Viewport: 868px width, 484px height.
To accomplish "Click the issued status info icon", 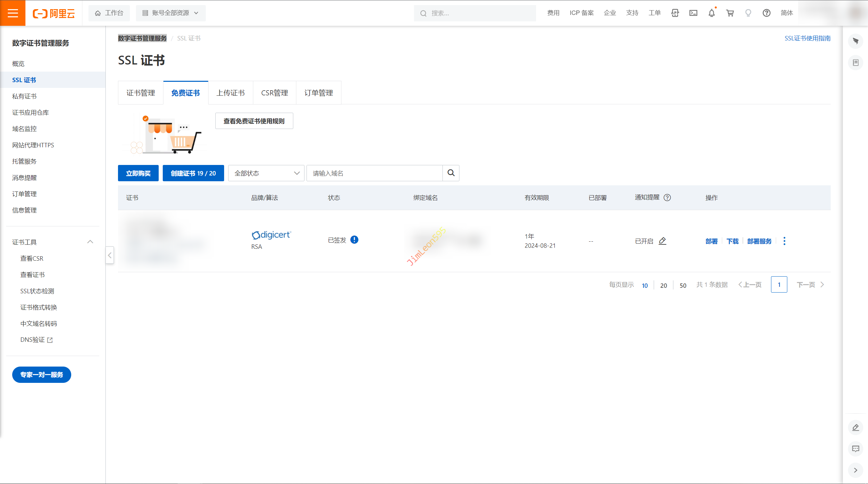I will click(354, 240).
